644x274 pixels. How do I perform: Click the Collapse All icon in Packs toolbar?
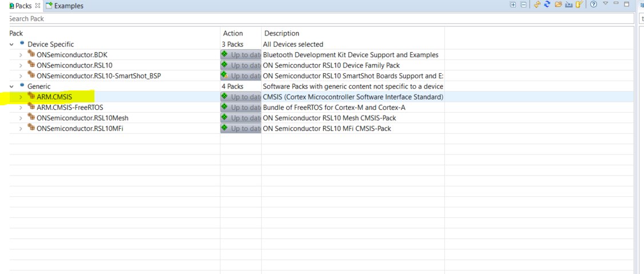tap(523, 5)
